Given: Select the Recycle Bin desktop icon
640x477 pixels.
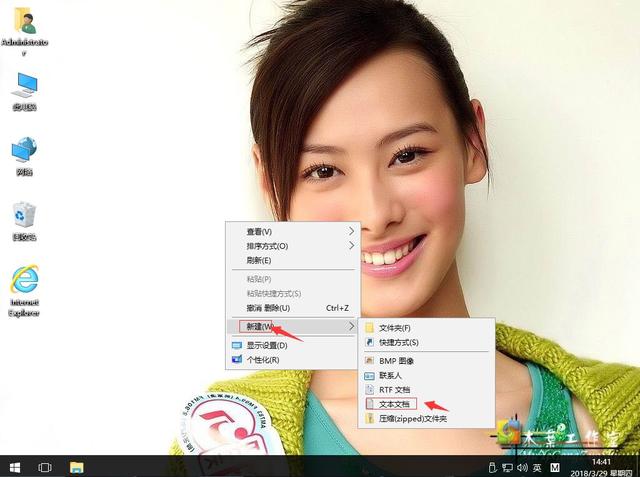Looking at the screenshot, I should pyautogui.click(x=24, y=221).
